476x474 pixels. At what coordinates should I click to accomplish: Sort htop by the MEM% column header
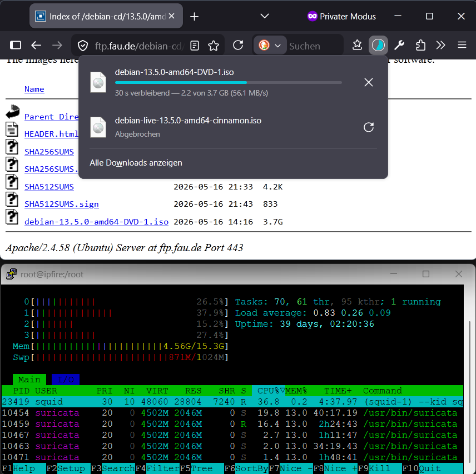pyautogui.click(x=296, y=391)
